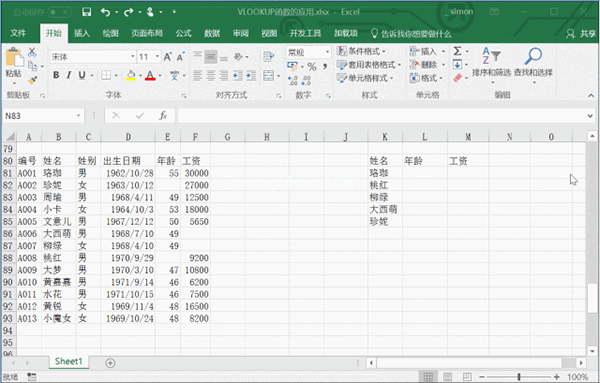Click the Insert Function fx icon
Screen dimensions: 600x383
coord(163,115)
